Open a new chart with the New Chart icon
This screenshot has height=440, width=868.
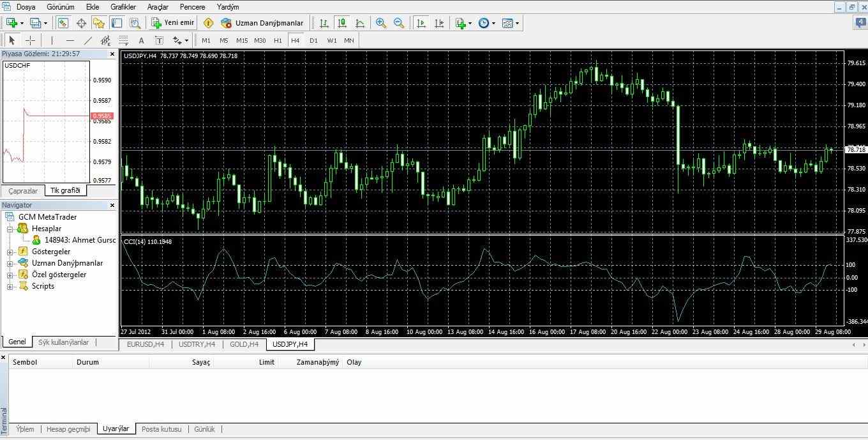click(10, 23)
